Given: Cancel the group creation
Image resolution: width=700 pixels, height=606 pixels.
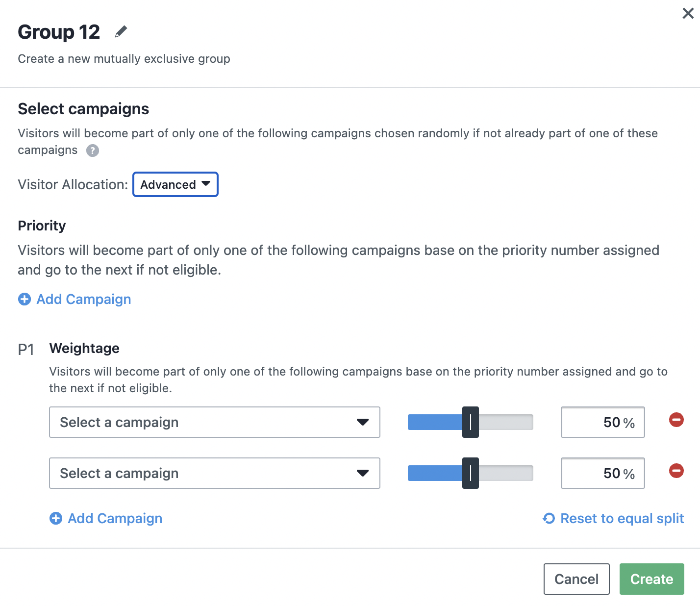Looking at the screenshot, I should point(576,579).
